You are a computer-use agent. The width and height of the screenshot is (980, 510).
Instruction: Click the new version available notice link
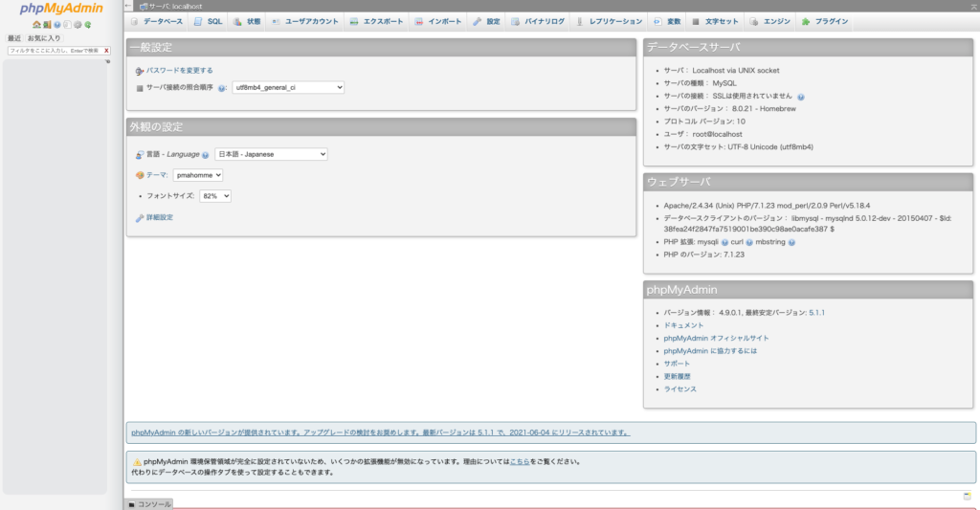point(381,432)
